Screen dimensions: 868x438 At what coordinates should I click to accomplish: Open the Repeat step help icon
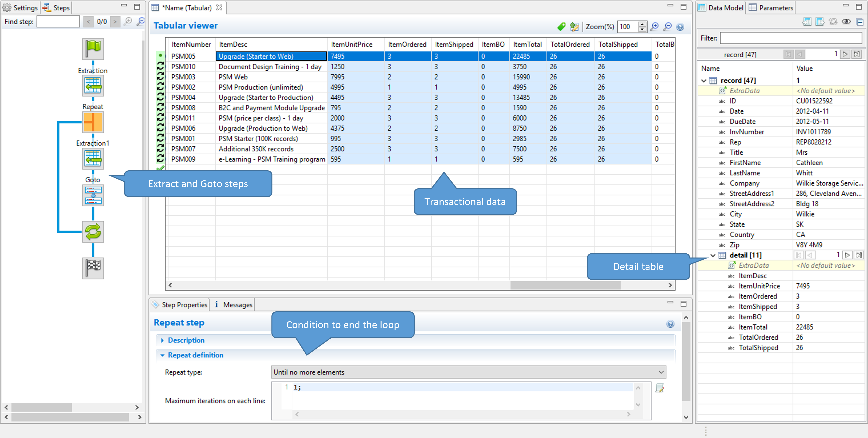(x=670, y=324)
